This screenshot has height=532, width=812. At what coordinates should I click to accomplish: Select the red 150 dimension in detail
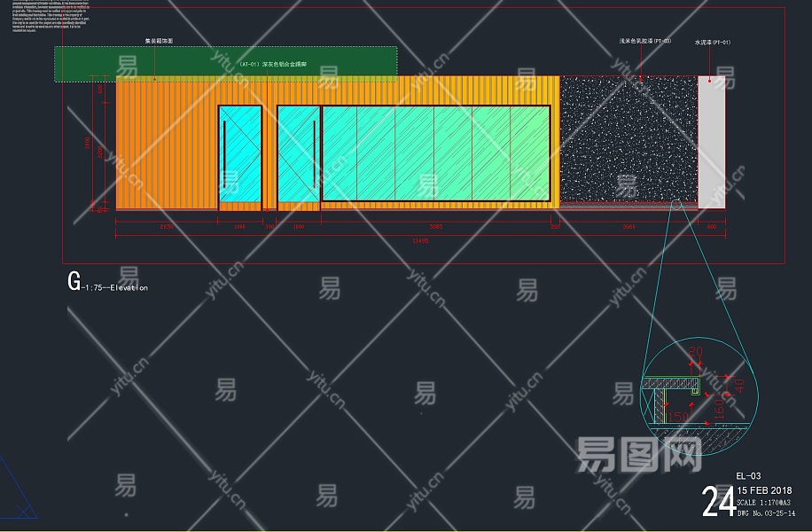678,418
